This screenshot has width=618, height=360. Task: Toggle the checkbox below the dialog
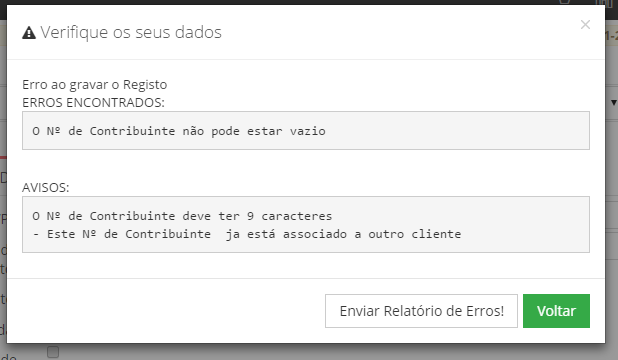[x=53, y=352]
